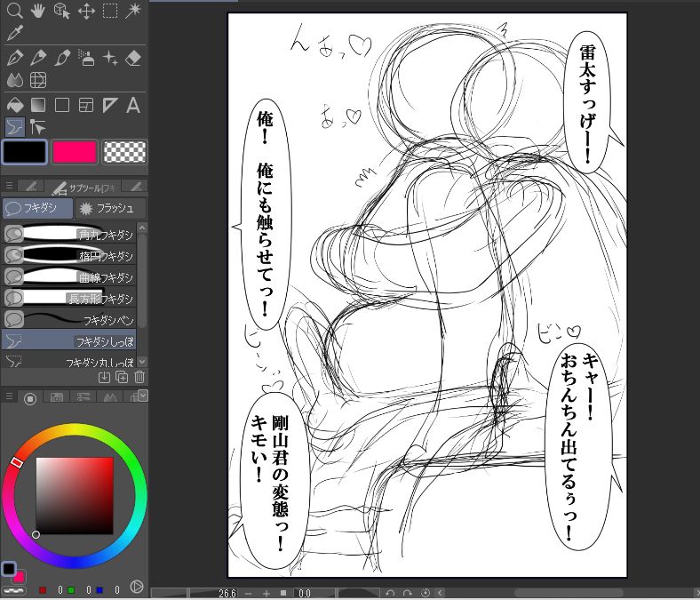Image resolution: width=700 pixels, height=600 pixels.
Task: Click the zoom in plus button
Action: coord(266,593)
